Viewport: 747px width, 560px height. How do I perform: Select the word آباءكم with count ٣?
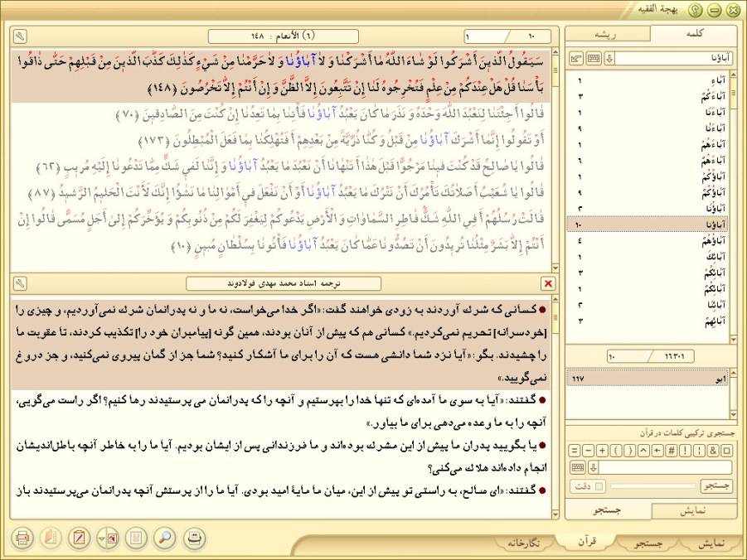tap(648, 96)
